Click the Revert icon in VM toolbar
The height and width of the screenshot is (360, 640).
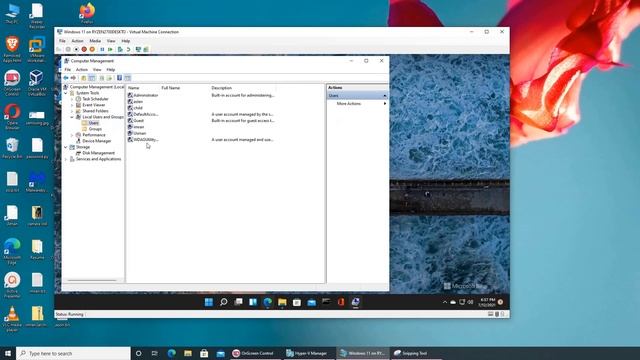128,49
